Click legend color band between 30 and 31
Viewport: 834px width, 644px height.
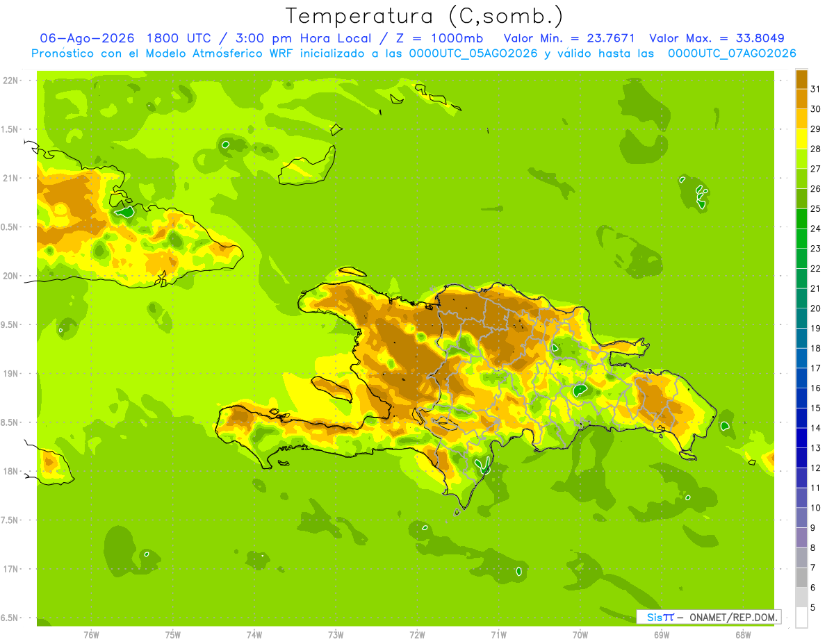801,99
